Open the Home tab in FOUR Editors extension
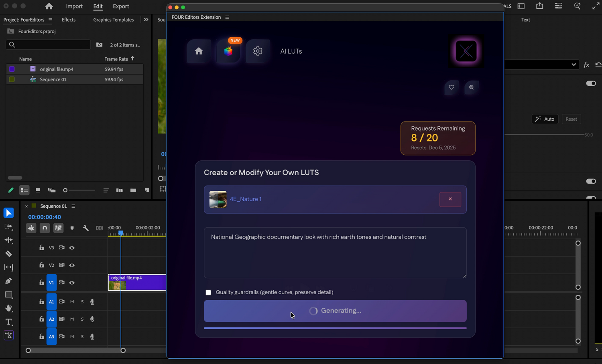This screenshot has width=602, height=364. click(x=199, y=51)
